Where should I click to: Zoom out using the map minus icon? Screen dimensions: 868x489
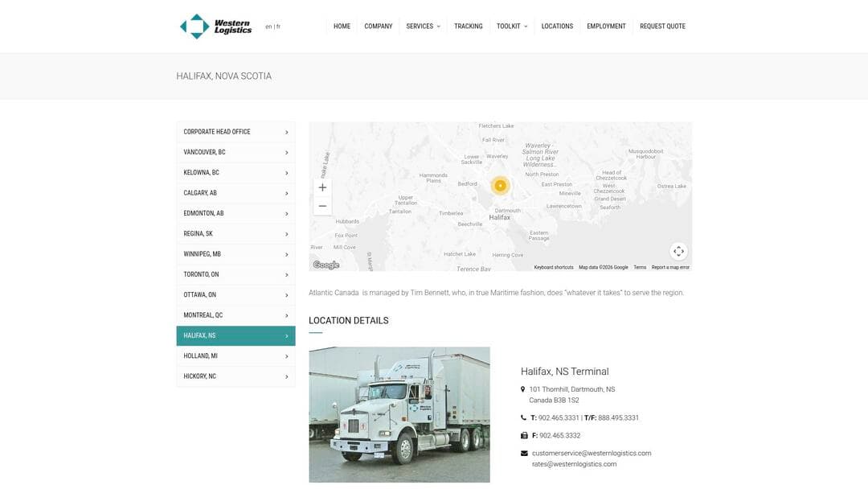322,206
